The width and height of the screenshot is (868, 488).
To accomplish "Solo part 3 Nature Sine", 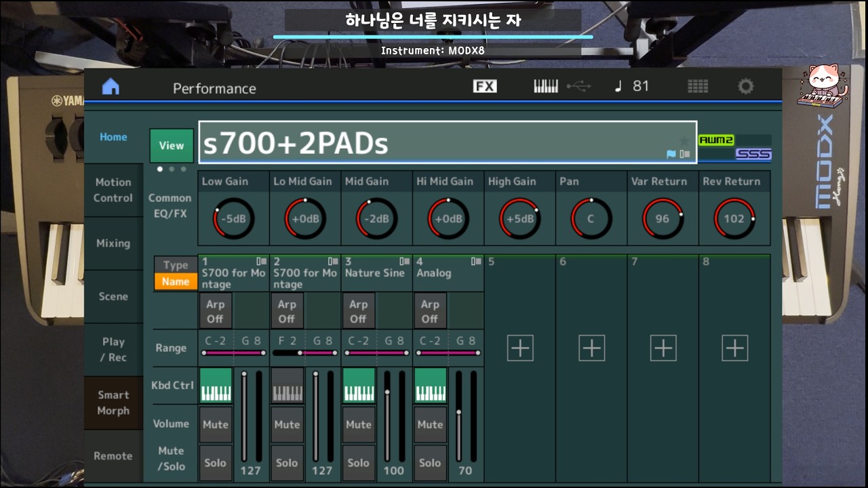I will coord(359,463).
